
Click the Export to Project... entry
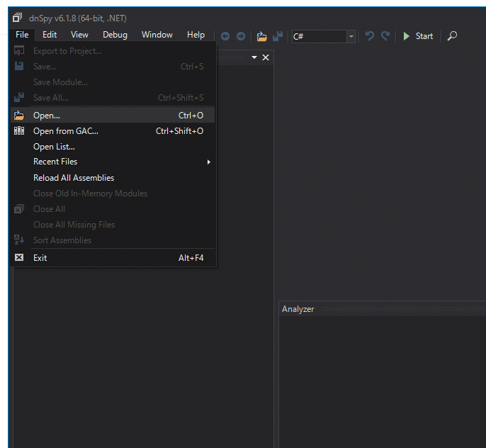click(113, 51)
